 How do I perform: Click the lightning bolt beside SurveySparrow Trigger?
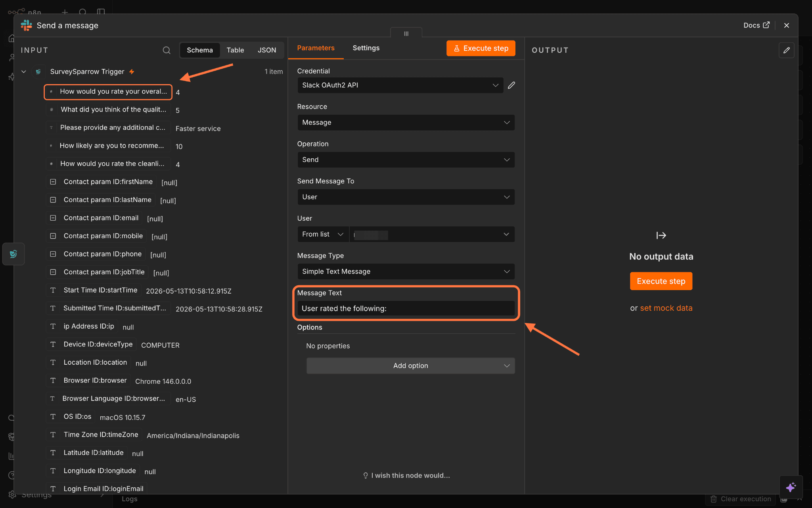[x=132, y=72]
